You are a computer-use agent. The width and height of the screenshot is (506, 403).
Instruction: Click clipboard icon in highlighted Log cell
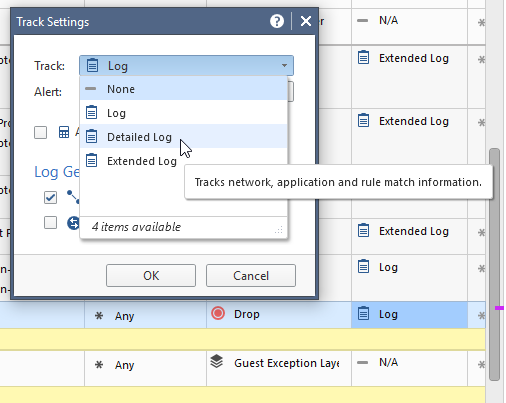[363, 313]
